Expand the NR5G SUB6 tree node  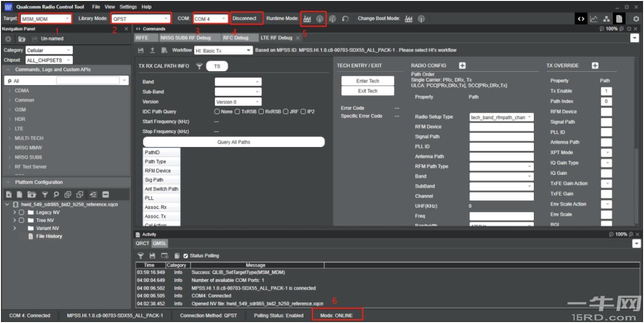(10, 157)
